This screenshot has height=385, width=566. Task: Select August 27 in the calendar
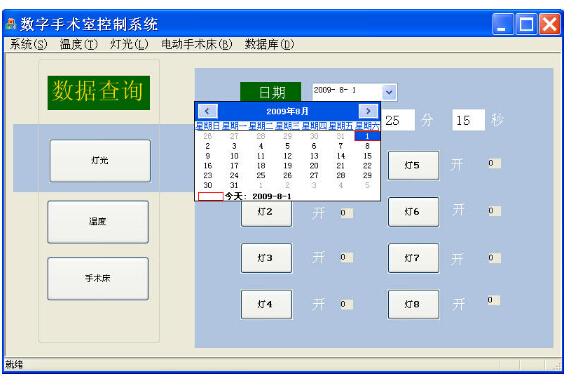click(x=314, y=175)
